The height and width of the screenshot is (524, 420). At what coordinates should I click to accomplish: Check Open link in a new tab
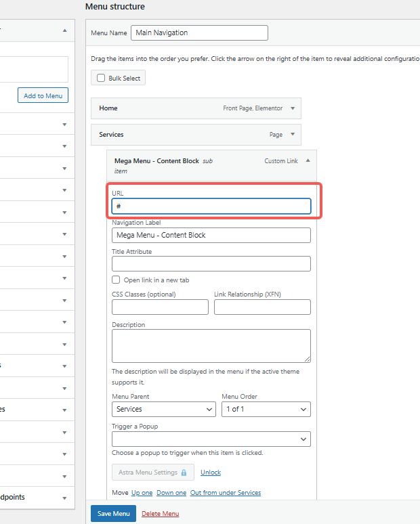click(x=116, y=280)
